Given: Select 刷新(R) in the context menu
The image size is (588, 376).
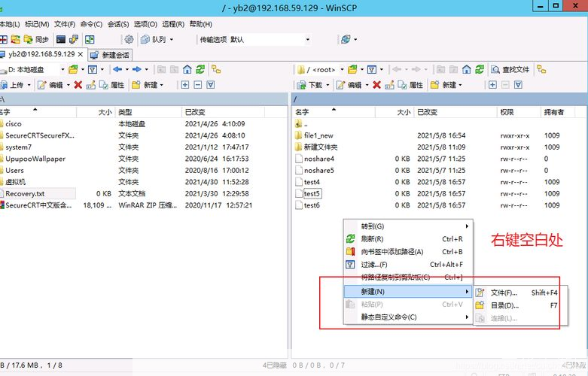Looking at the screenshot, I should tap(408, 239).
